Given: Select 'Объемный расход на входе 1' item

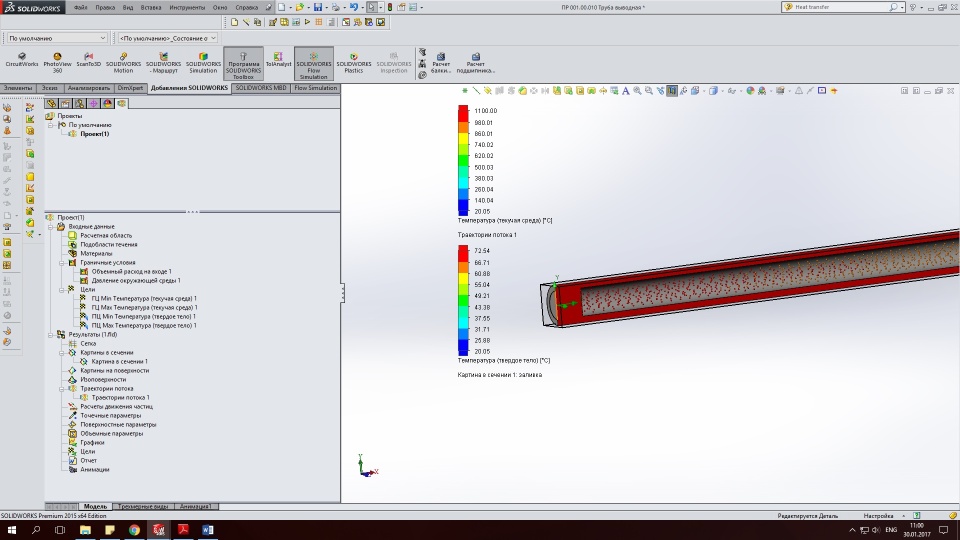Looking at the screenshot, I should coord(131,272).
